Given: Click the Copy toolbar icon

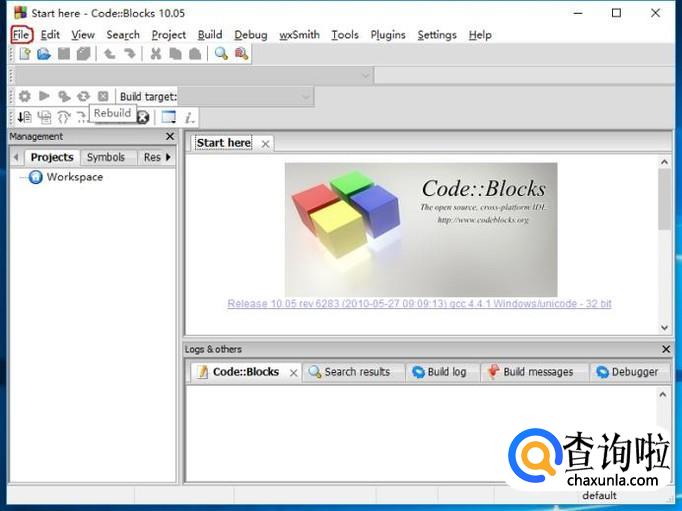Looking at the screenshot, I should [x=175, y=54].
